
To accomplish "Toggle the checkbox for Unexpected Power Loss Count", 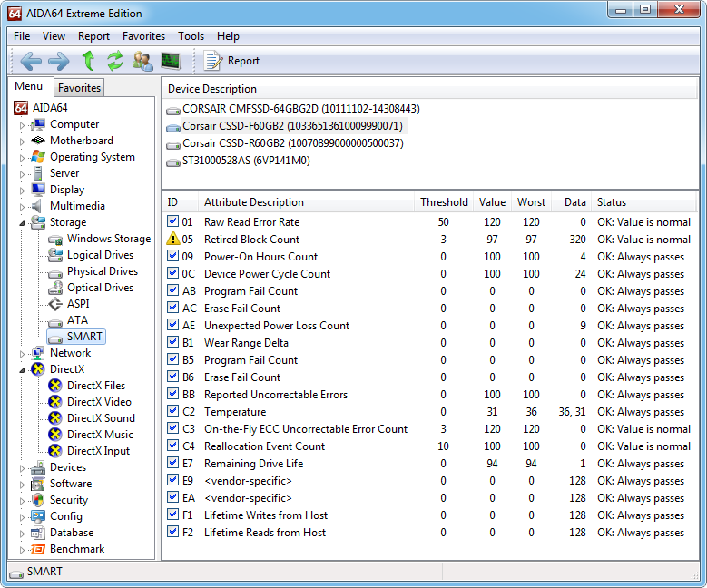I will pyautogui.click(x=172, y=325).
